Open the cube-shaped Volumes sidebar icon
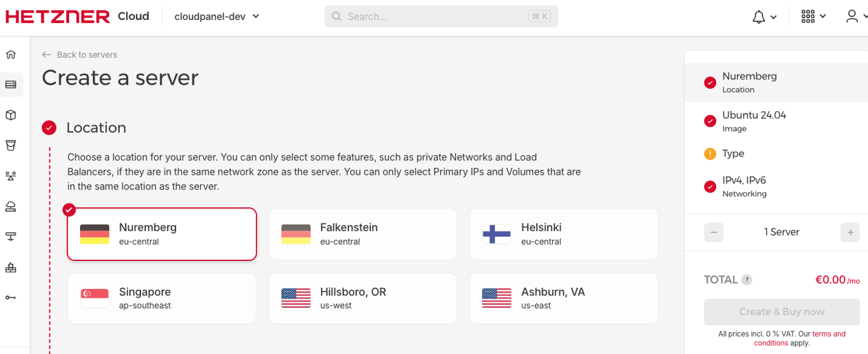Viewport: 868px width, 354px height. point(11,115)
